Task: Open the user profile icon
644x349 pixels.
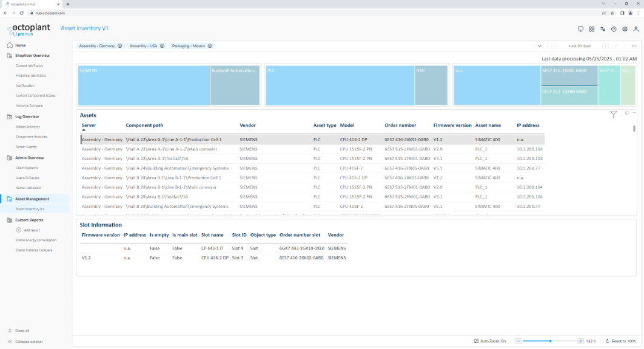Action: click(636, 28)
